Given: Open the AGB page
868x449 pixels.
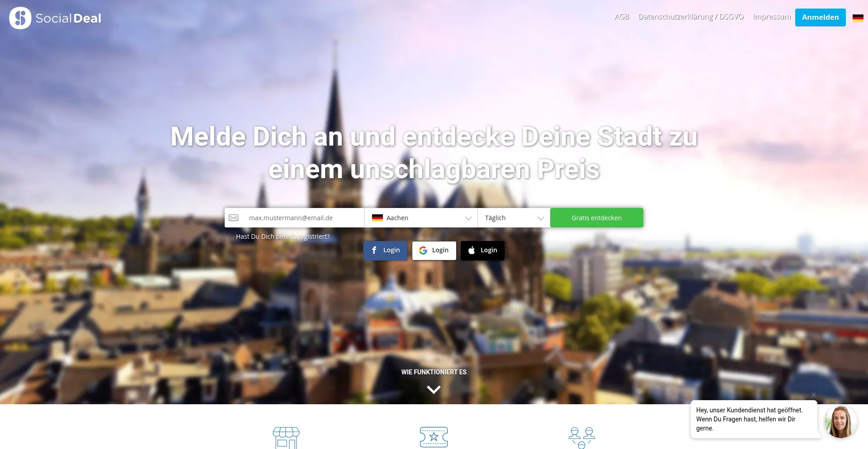Looking at the screenshot, I should tap(622, 17).
